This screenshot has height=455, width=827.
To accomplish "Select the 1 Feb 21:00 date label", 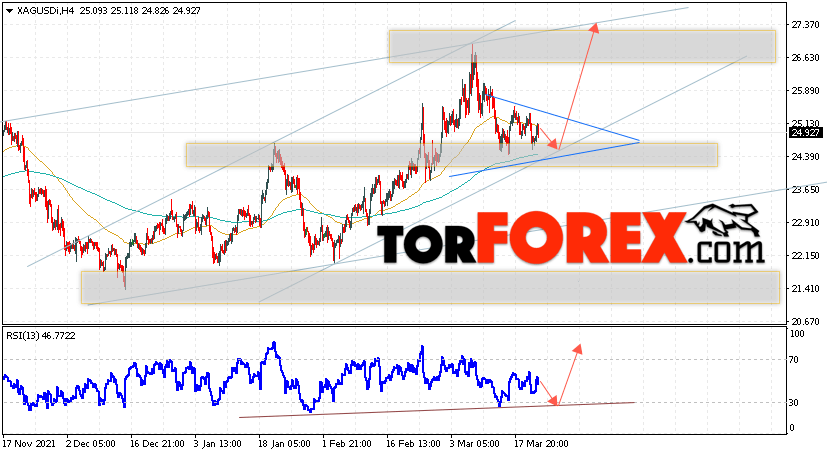I will click(x=347, y=443).
